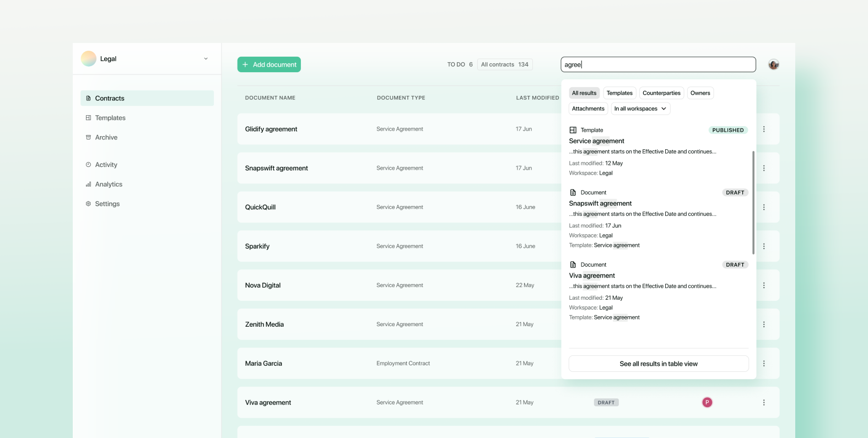Screen dimensions: 868x438
Task: Click the Analytics bar chart icon
Action: coord(88,184)
